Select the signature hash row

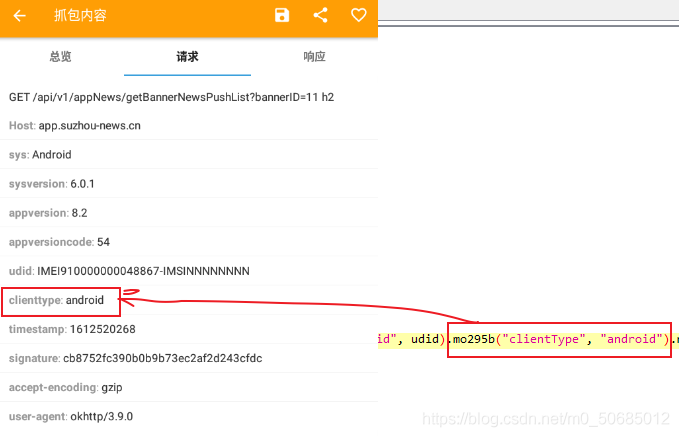point(189,358)
